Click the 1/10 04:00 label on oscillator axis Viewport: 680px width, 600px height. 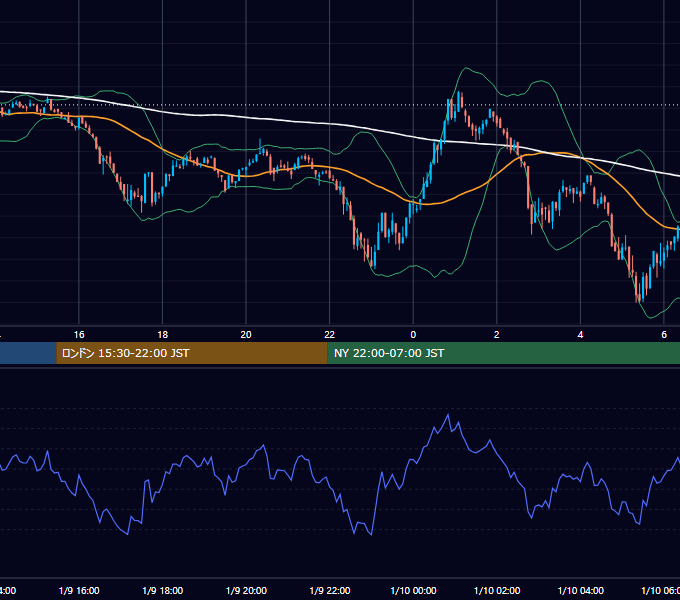(580, 590)
